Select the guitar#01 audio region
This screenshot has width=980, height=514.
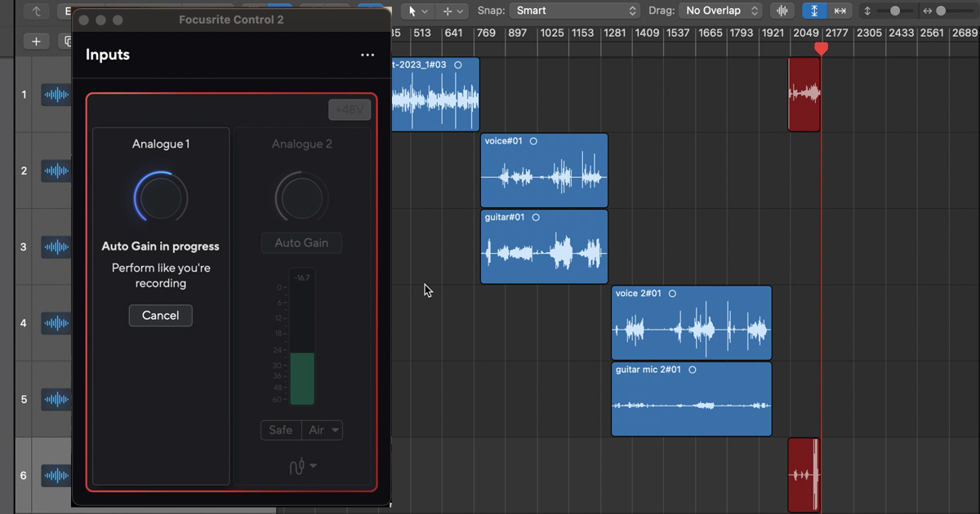pyautogui.click(x=544, y=246)
